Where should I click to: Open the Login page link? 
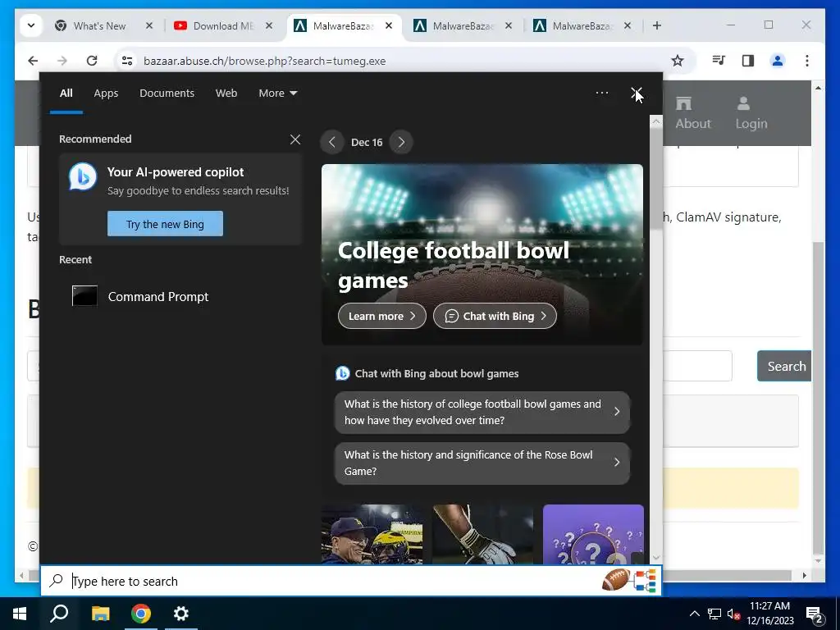[x=751, y=113]
